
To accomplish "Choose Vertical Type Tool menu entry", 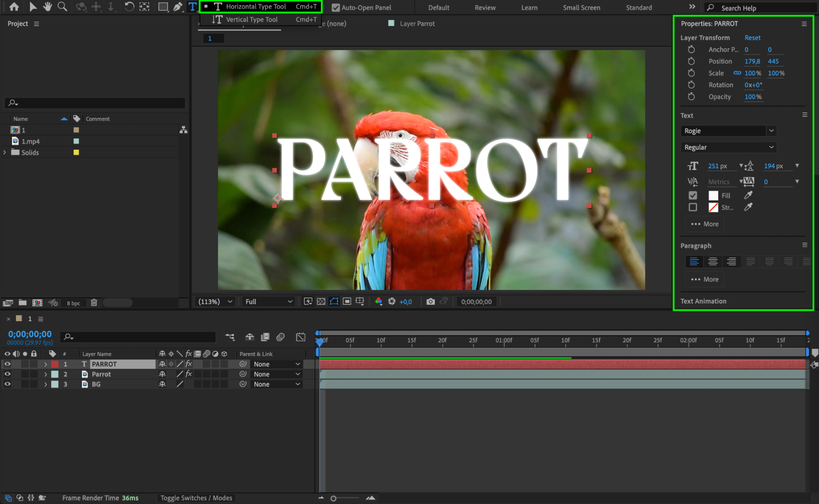I will pyautogui.click(x=252, y=19).
